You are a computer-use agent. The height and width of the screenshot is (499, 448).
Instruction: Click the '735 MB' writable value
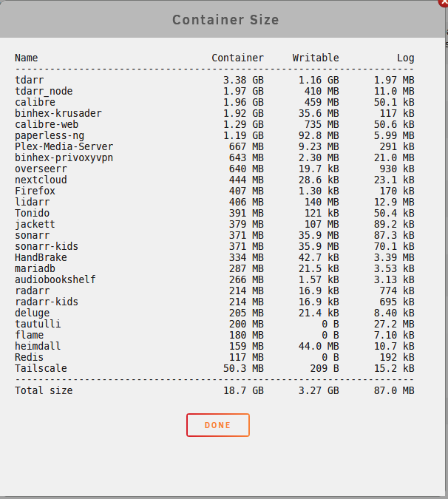tap(322, 124)
